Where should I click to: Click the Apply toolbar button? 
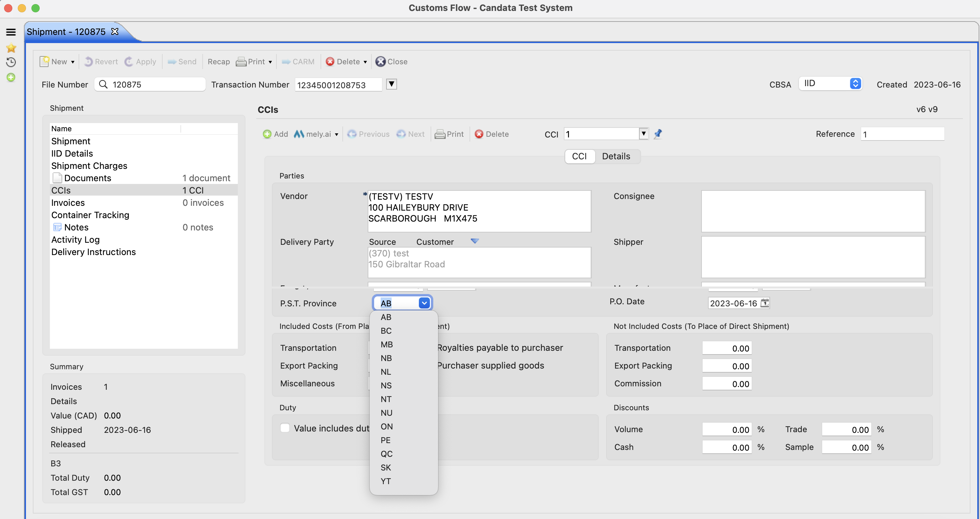(x=140, y=61)
